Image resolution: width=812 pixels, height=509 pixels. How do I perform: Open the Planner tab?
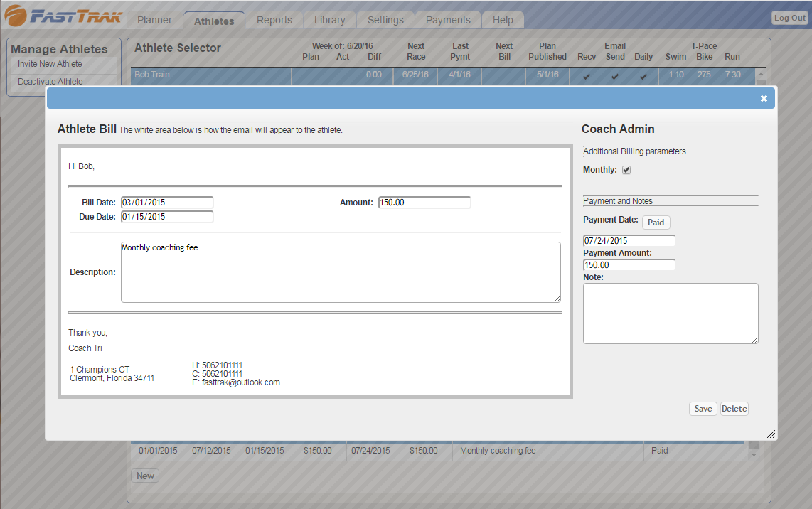coord(154,20)
